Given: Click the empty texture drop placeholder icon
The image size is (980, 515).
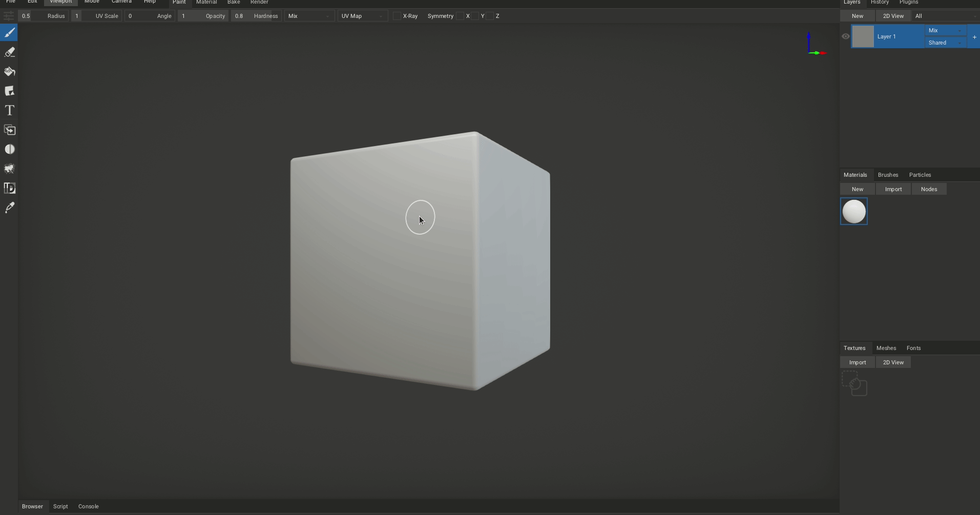Looking at the screenshot, I should pos(854,383).
